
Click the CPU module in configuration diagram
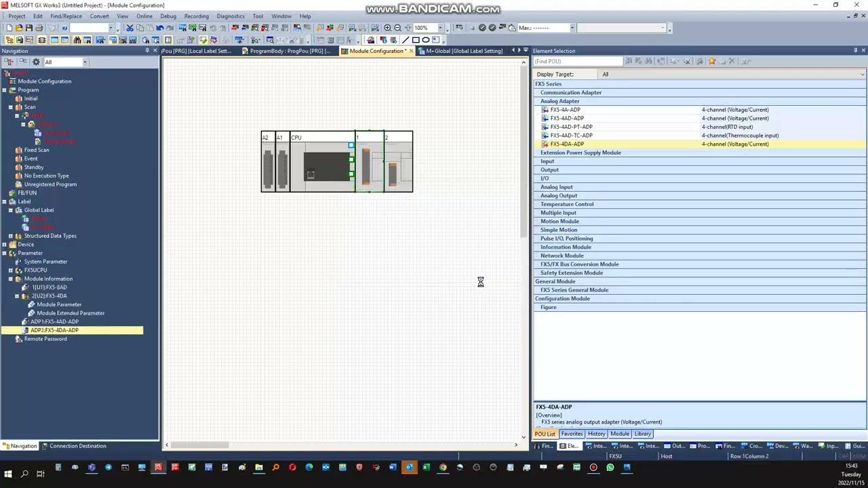322,161
